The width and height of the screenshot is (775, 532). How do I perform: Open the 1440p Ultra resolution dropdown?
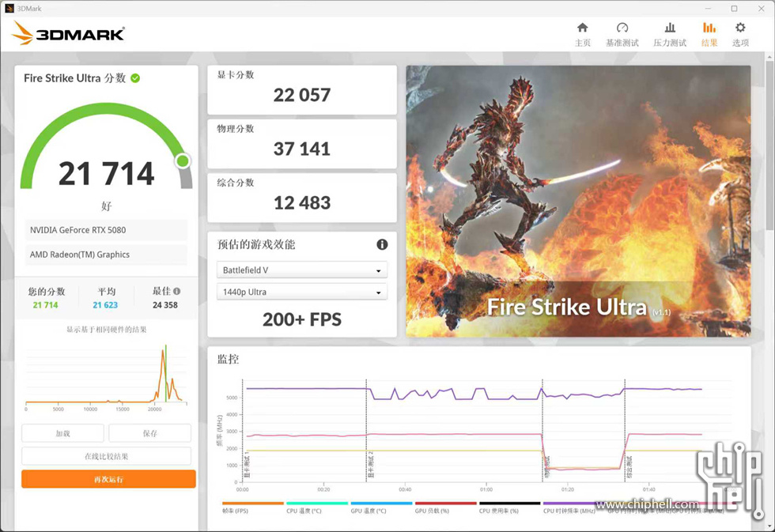302,292
